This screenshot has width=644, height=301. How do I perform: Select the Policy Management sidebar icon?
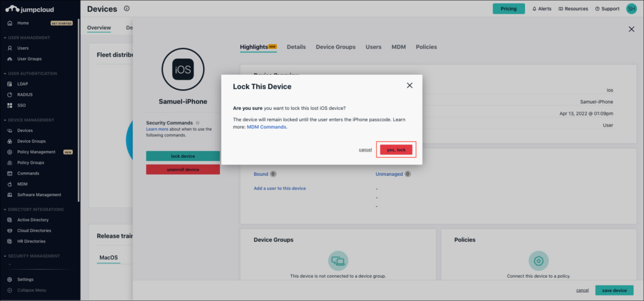(9, 152)
